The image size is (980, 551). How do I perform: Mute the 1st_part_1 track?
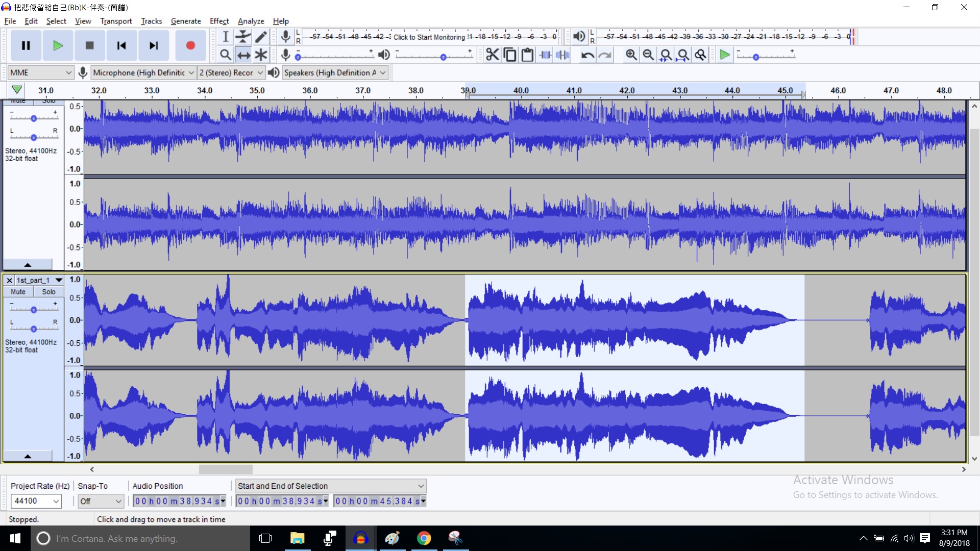[x=18, y=292]
